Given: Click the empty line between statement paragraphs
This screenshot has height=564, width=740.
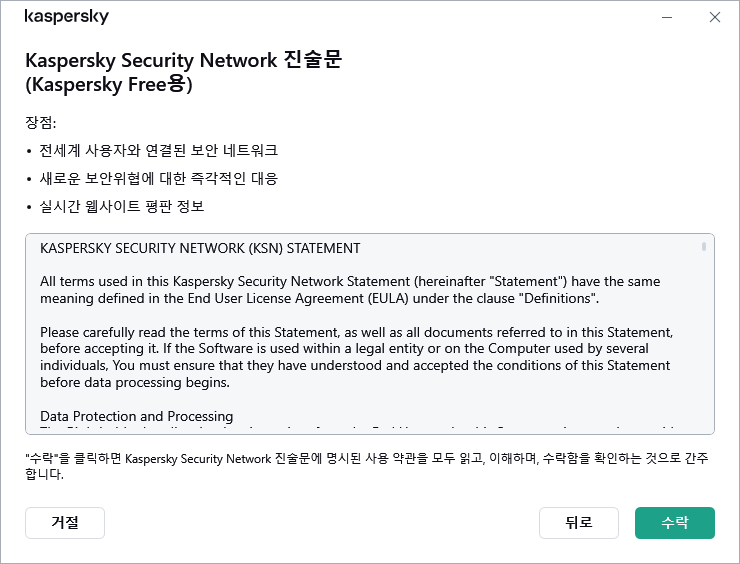Looking at the screenshot, I should [x=350, y=315].
